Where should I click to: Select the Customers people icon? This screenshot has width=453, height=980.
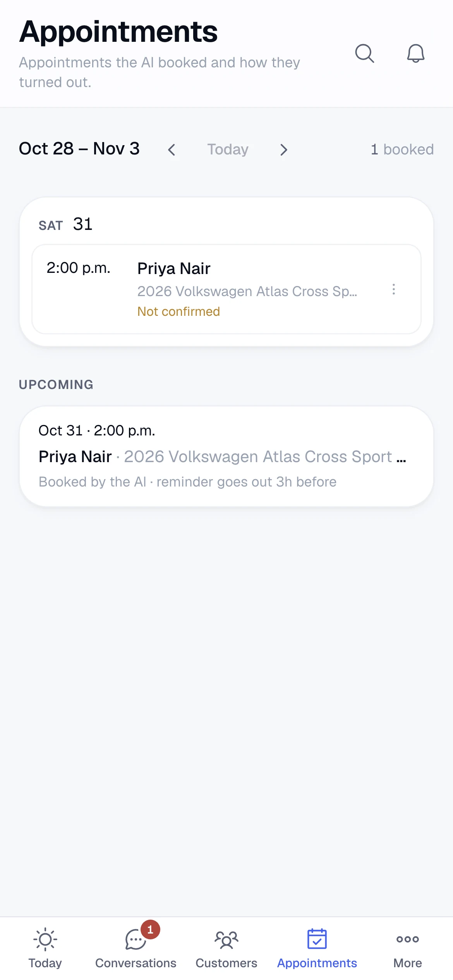click(226, 940)
